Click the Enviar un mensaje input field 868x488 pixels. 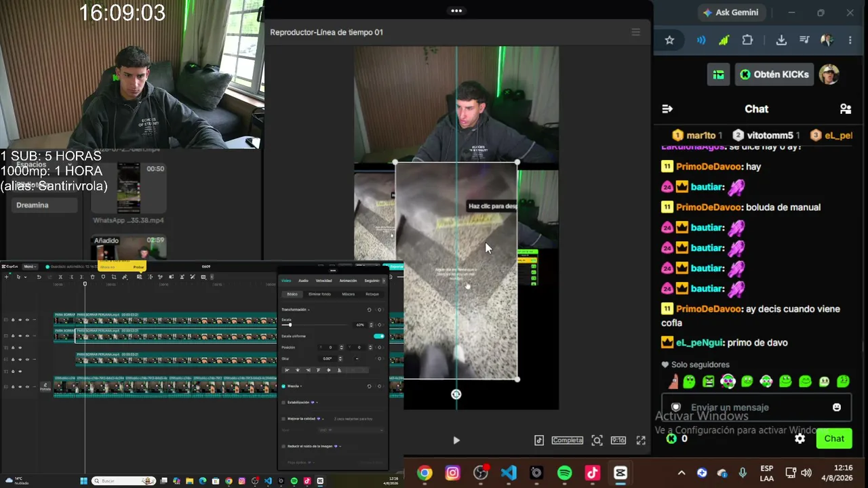point(757,407)
